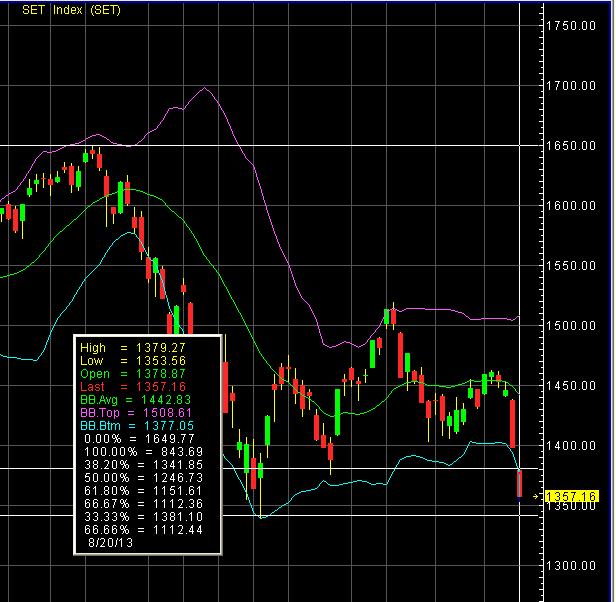The image size is (616, 602).
Task: Click the High = 1379.27 readout line
Action: tap(133, 348)
